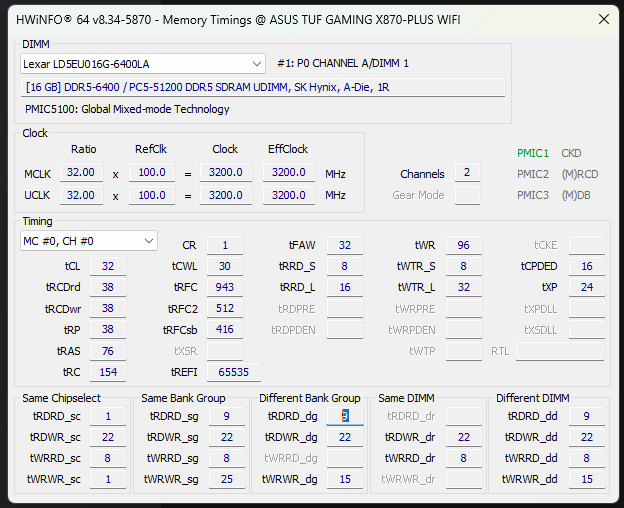Select the MCLK Ratio value 32.00
The height and width of the screenshot is (508, 624).
81,172
